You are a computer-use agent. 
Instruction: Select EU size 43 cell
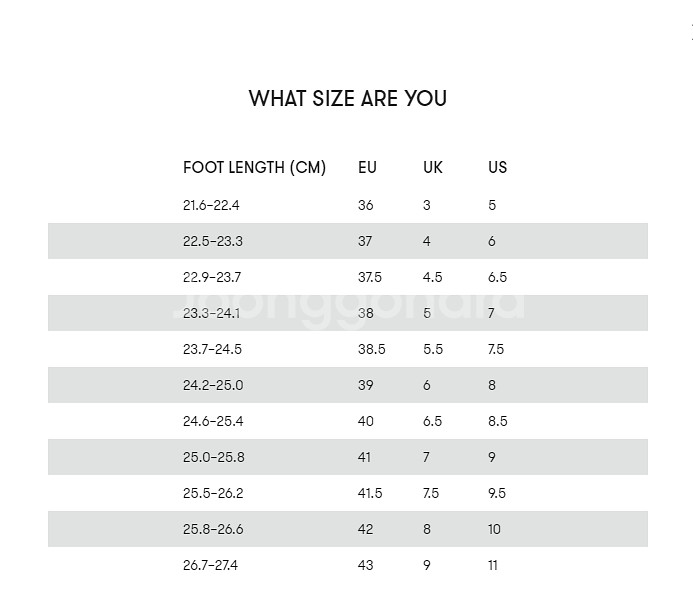point(366,566)
